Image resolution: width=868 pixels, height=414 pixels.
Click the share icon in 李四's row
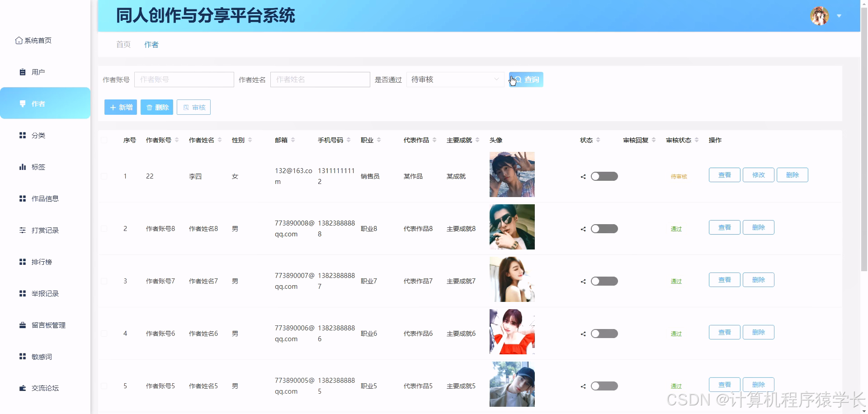pyautogui.click(x=582, y=177)
